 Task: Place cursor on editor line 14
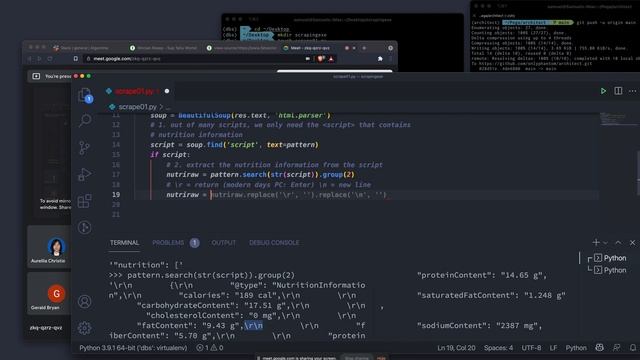point(234,144)
